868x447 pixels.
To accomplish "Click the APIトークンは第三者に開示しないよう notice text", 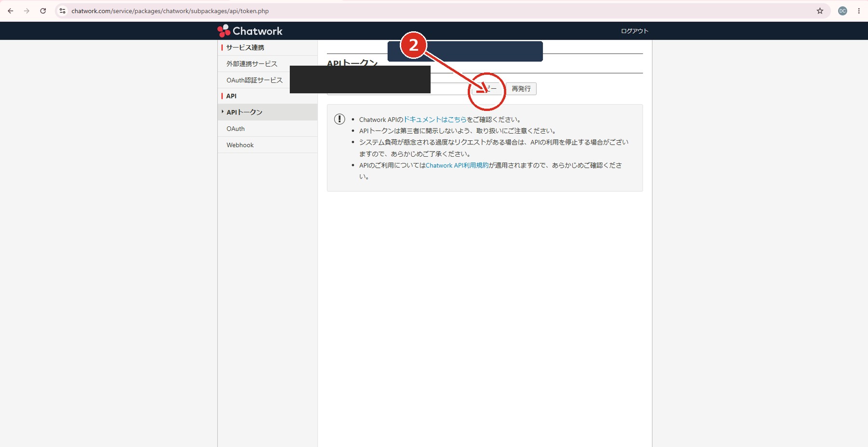I will [458, 131].
